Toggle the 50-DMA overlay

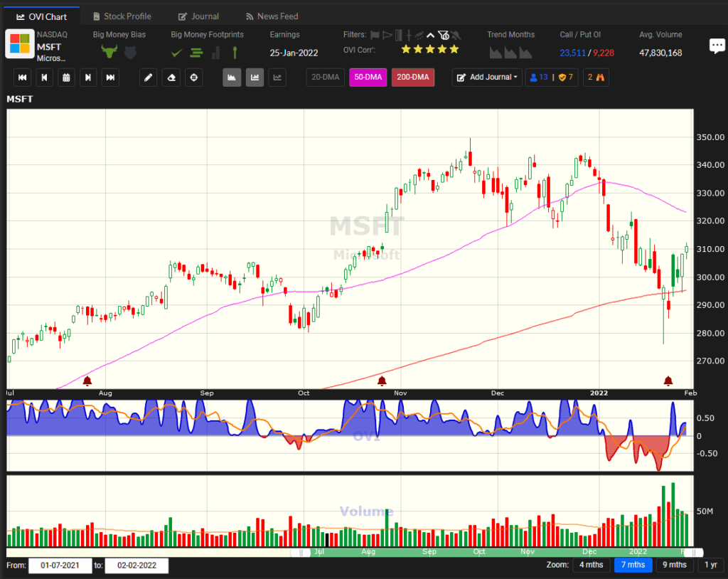(x=368, y=78)
